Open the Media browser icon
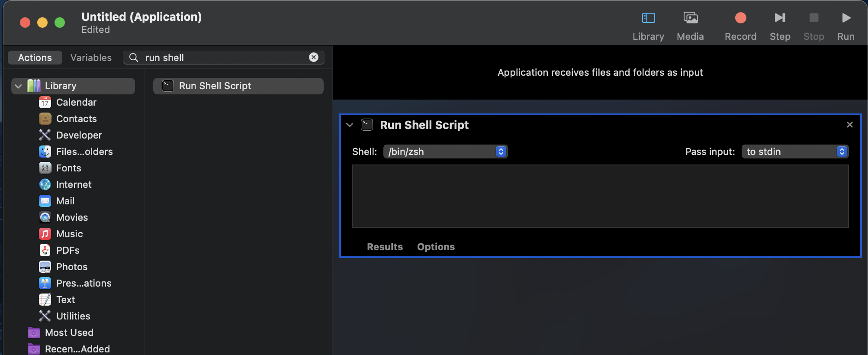 pos(690,18)
